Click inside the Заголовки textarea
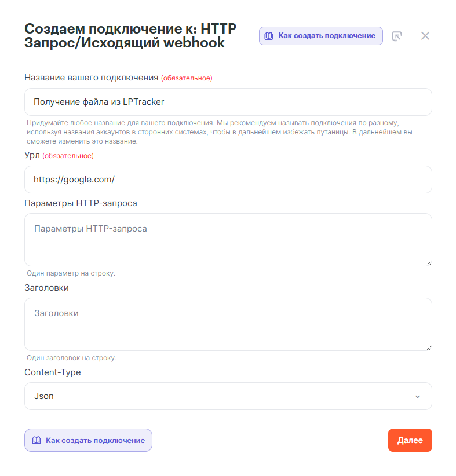Image resolution: width=456 pixels, height=476 pixels. [x=228, y=324]
